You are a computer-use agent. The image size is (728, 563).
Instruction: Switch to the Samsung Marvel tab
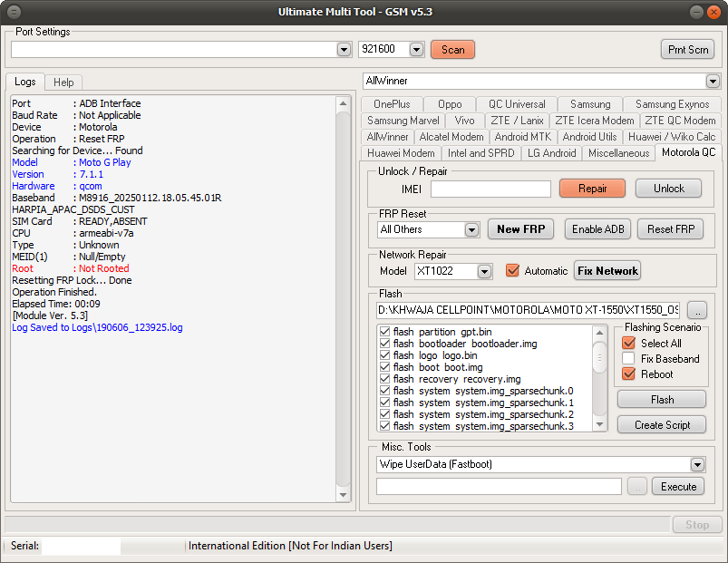point(403,121)
